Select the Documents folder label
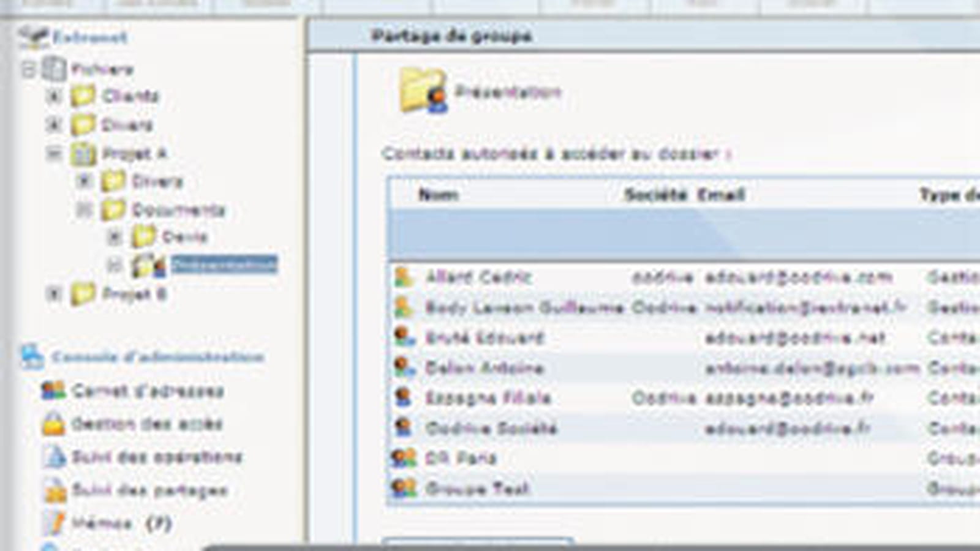The width and height of the screenshot is (980, 551). click(178, 211)
